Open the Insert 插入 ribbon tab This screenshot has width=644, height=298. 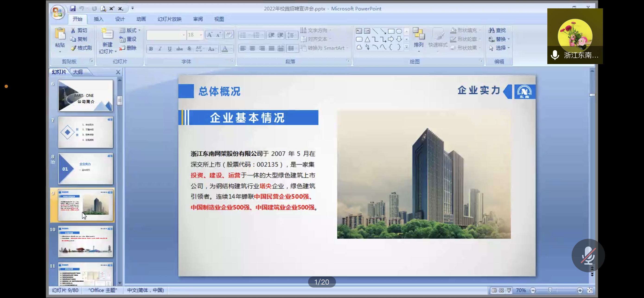pyautogui.click(x=99, y=19)
